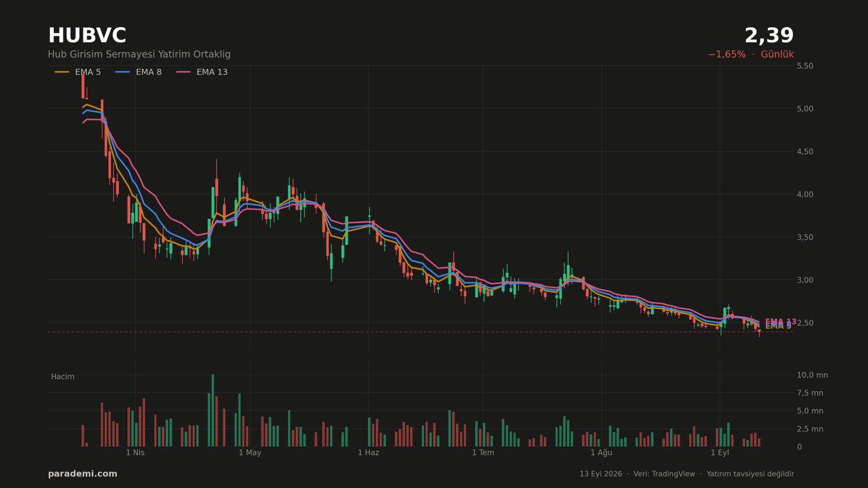This screenshot has width=868, height=488.
Task: Click the 5,00 price axis label
Action: tap(805, 108)
